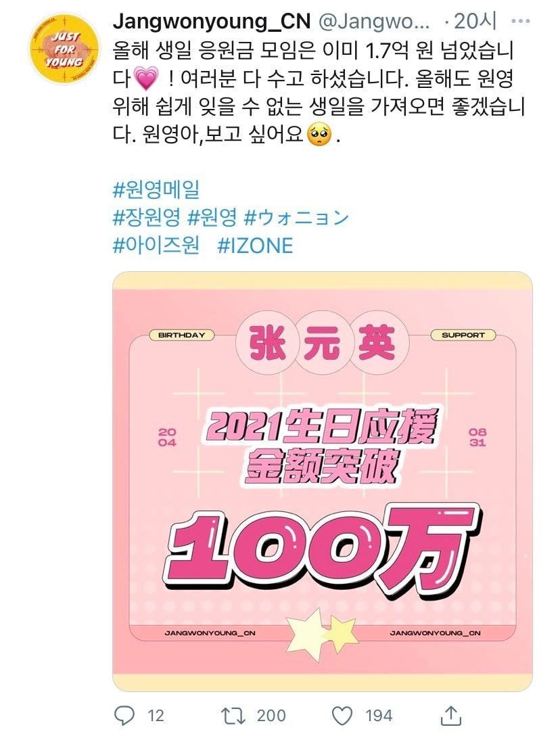Click the #원영메일 hashtag

[x=156, y=189]
